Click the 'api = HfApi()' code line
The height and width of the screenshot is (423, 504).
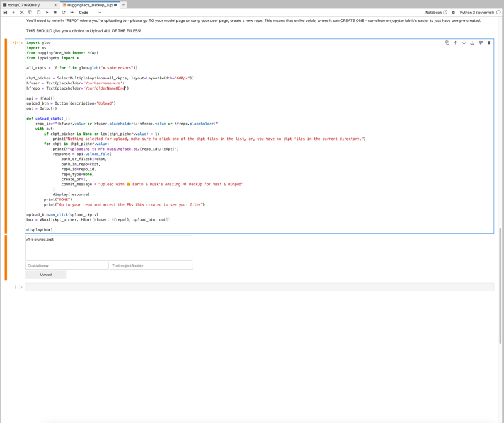click(41, 98)
